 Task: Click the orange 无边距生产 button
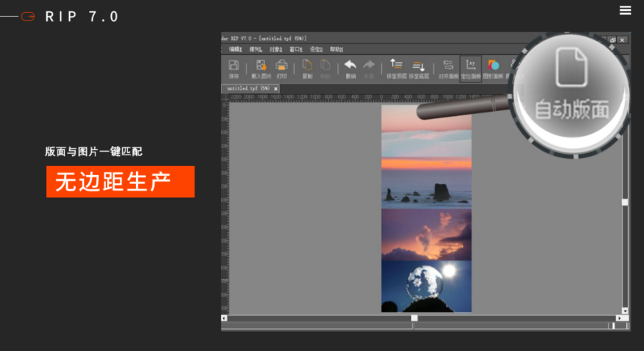(120, 182)
